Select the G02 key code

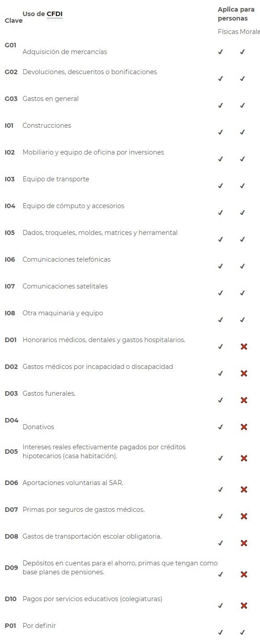point(11,72)
